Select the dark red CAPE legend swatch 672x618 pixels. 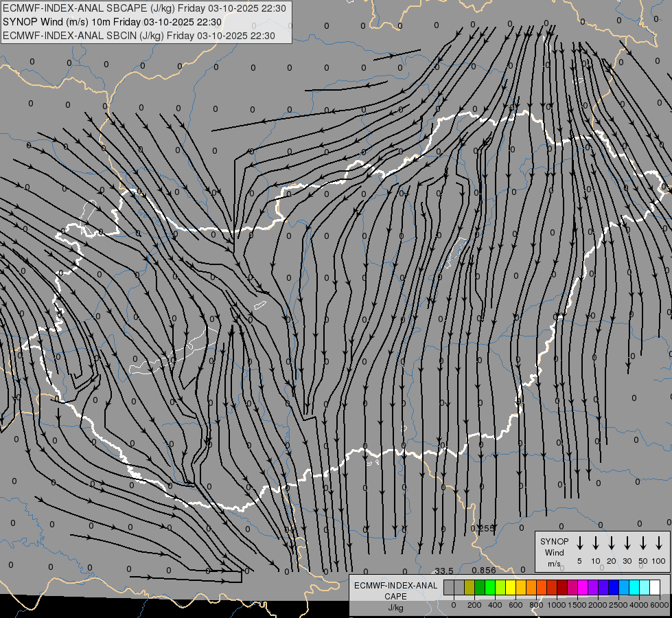coord(562,587)
